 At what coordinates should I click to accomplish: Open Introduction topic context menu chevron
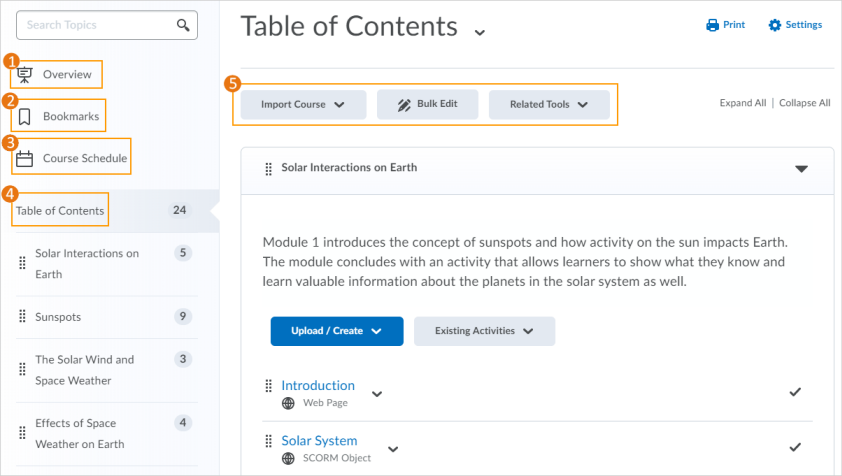tap(377, 394)
